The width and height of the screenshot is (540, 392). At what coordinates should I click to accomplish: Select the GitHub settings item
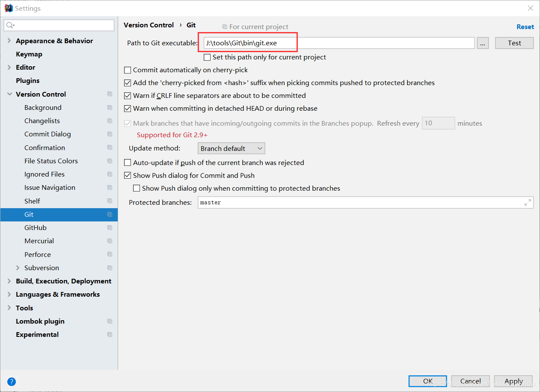[x=36, y=227]
